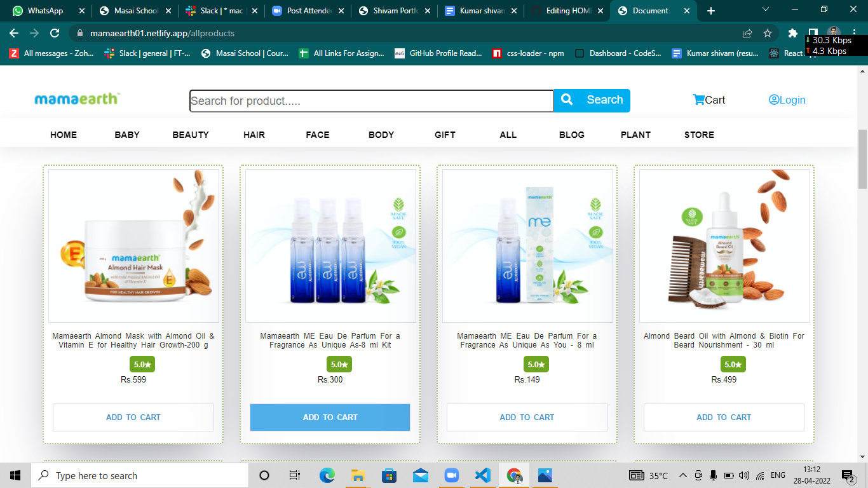The height and width of the screenshot is (488, 868).
Task: Focus the Search for product field
Action: click(x=371, y=100)
